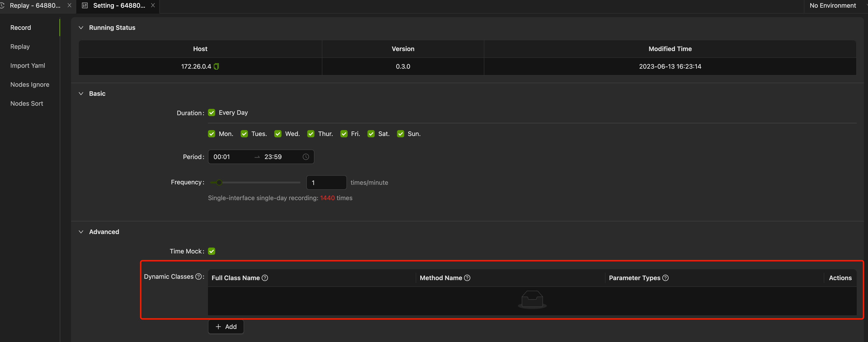Collapse the Basic section
The height and width of the screenshot is (342, 868).
tap(81, 94)
